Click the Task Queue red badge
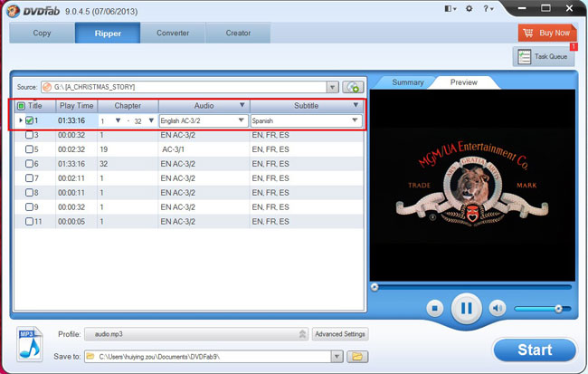588x374 pixels. coord(574,46)
